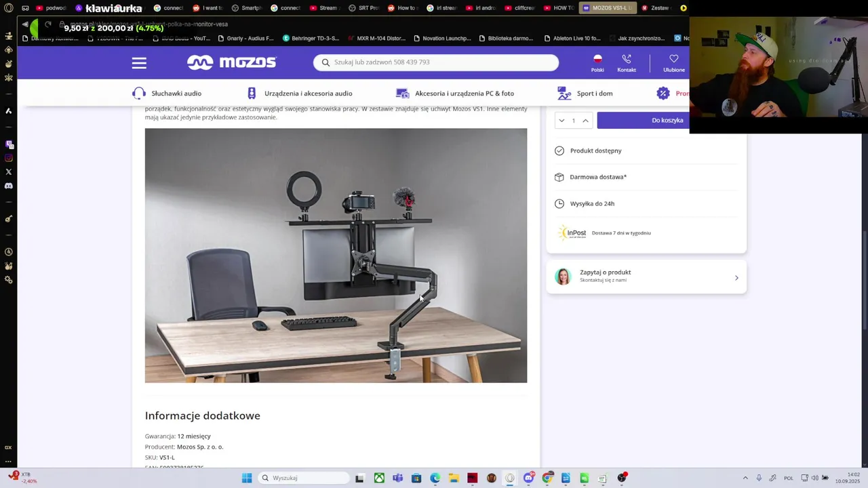Click the PC & foto category icon

point(403,94)
